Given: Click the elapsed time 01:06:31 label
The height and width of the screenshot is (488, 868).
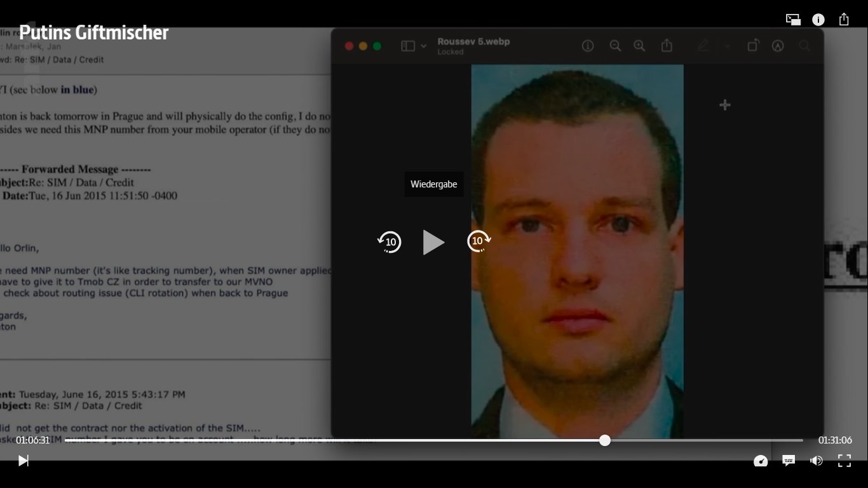Looking at the screenshot, I should [33, 440].
